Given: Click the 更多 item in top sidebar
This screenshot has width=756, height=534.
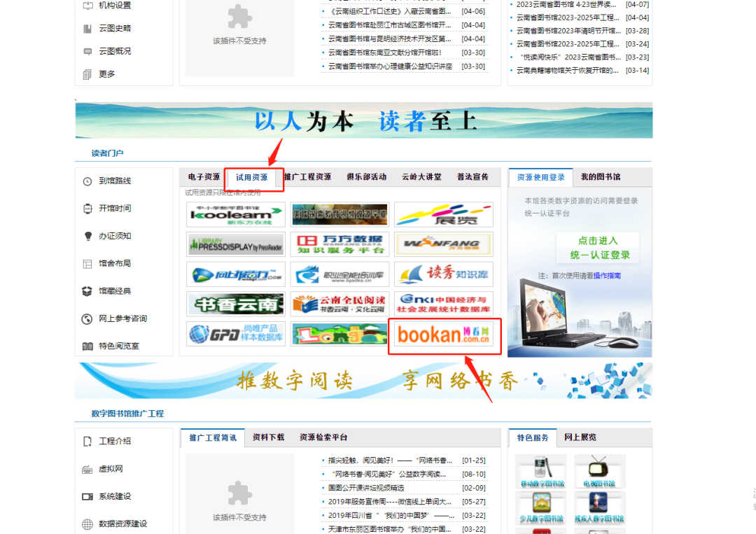Looking at the screenshot, I should [x=106, y=74].
